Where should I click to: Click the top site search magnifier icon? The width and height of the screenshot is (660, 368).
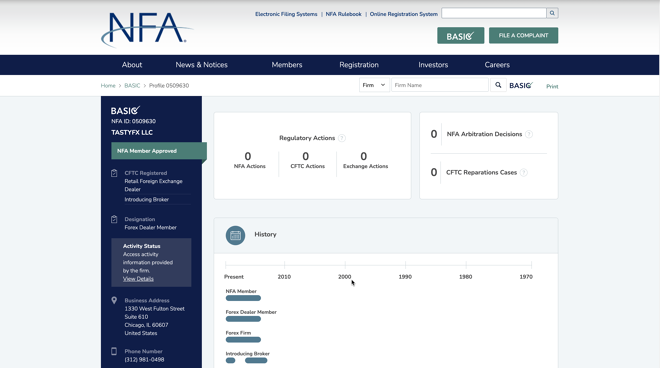(x=552, y=13)
